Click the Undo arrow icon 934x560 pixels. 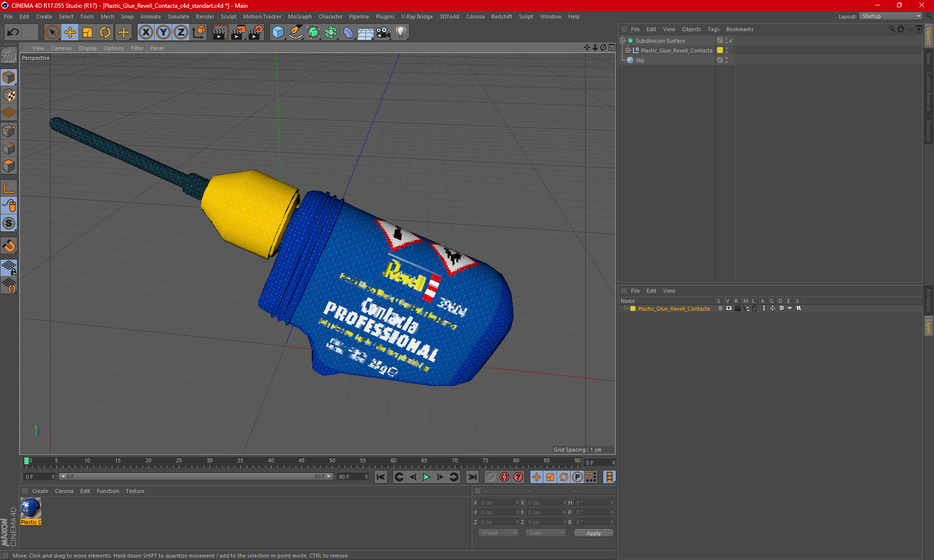pos(13,33)
